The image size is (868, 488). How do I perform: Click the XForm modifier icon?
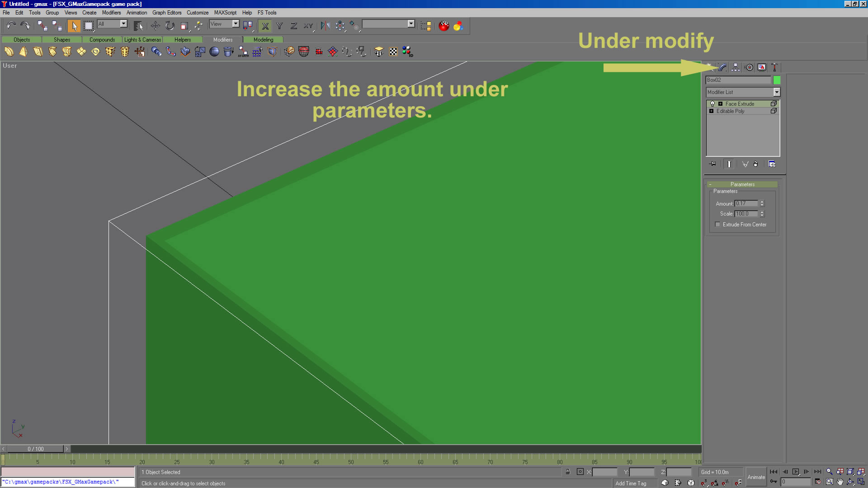point(243,52)
